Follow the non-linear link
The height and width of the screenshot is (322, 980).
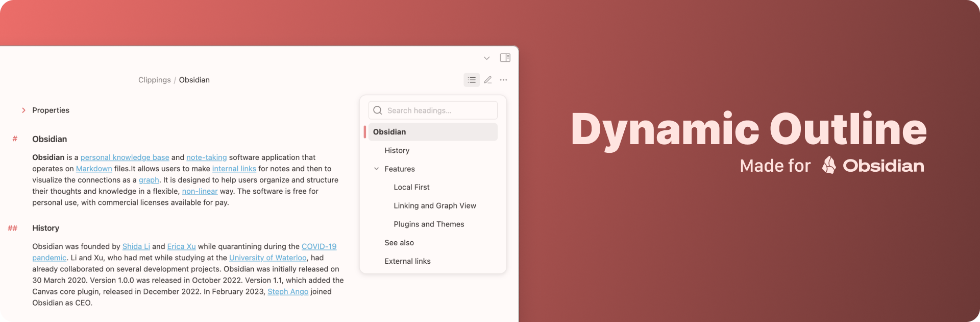coord(200,191)
